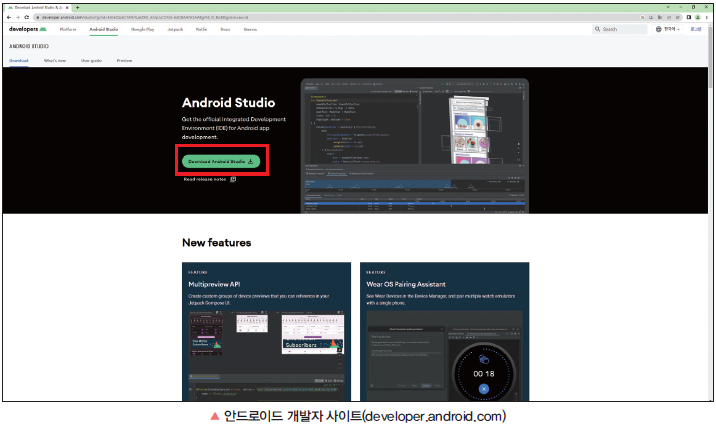Close the Download Android Studio browser tab

coord(68,7)
